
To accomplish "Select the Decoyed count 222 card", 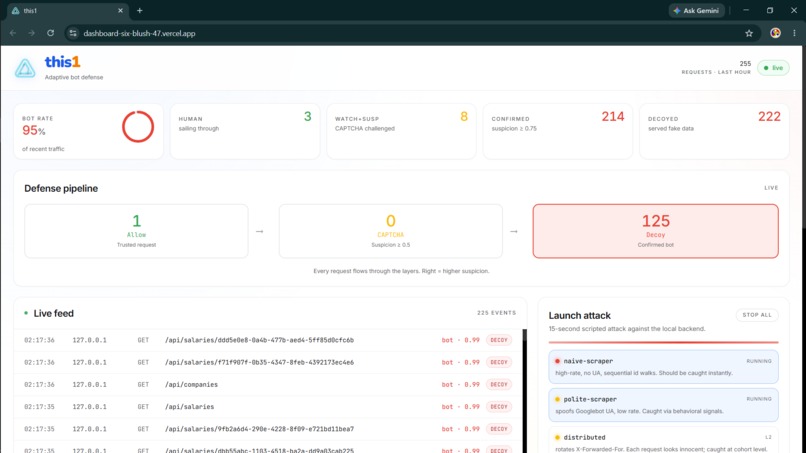I will (714, 131).
